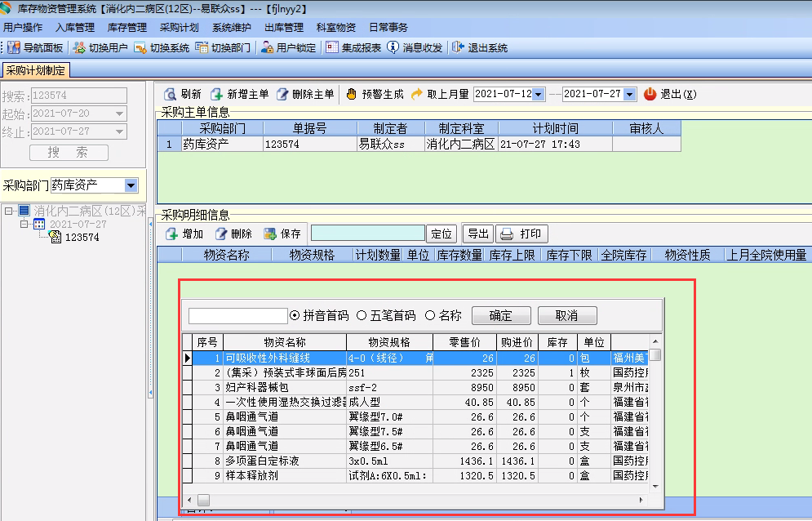
Task: Collapse the 2021-07-27 tree node
Action: coord(24,224)
